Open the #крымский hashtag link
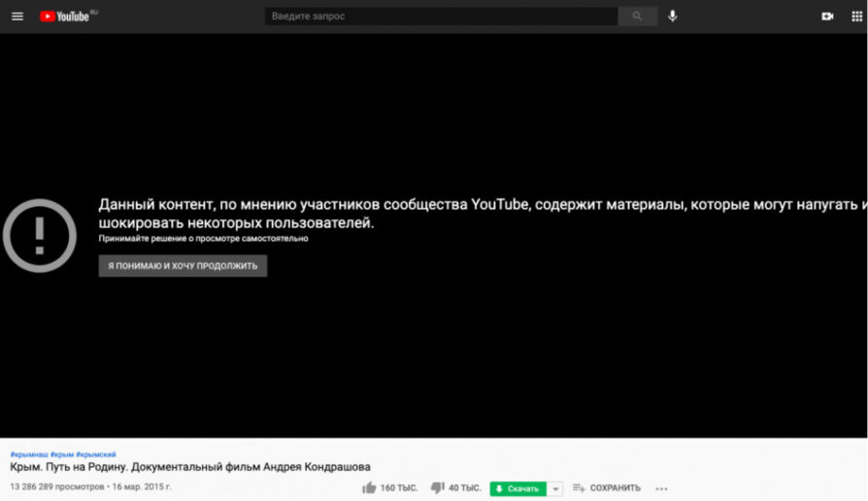Viewport: 868px width, 501px height. tap(96, 454)
